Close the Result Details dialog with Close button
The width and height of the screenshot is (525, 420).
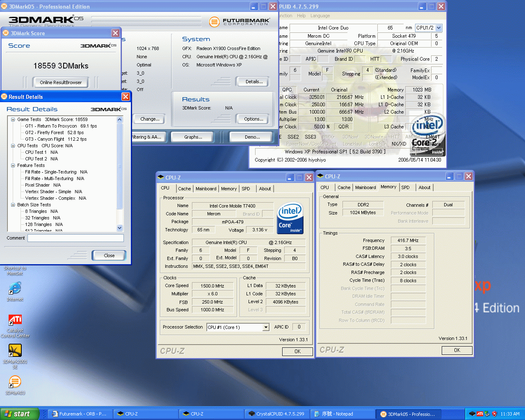point(109,256)
